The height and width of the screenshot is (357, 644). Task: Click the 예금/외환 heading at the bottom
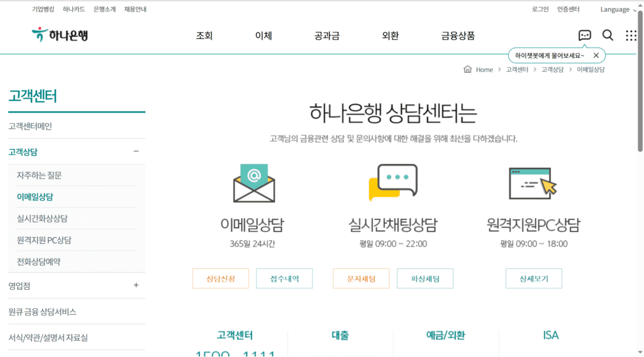[446, 335]
